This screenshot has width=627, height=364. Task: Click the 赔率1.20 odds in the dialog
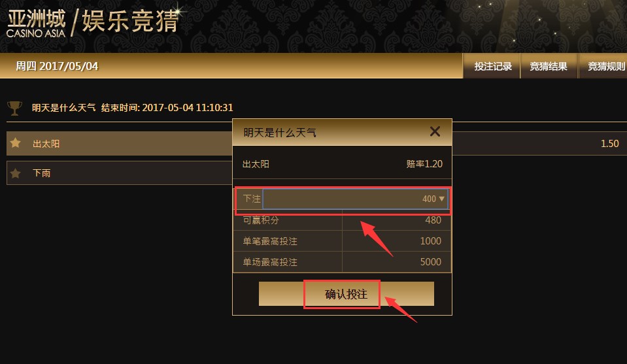pos(424,164)
